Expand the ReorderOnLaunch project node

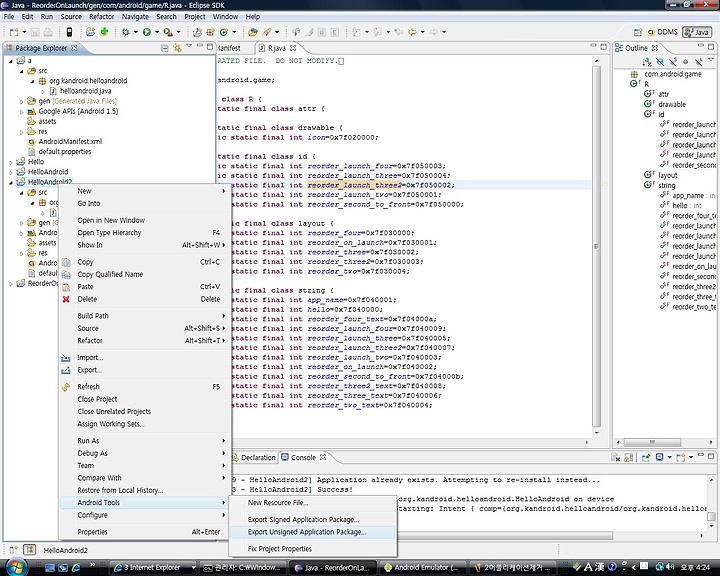tap(11, 284)
